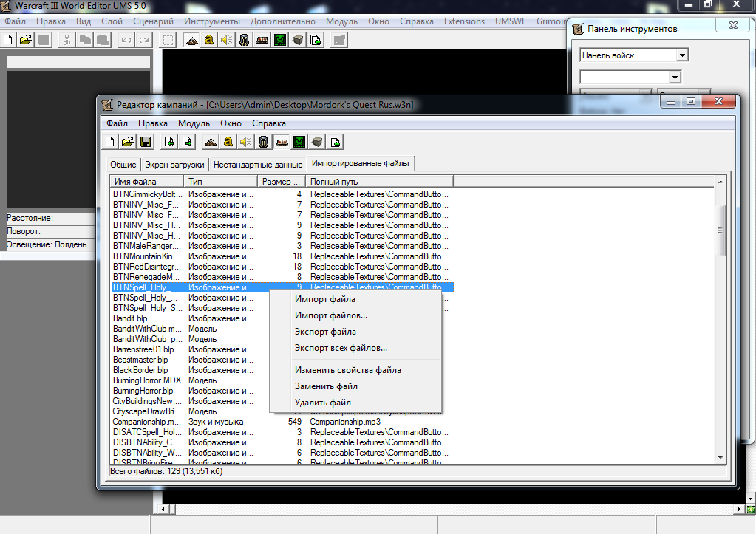Select the Импортированные файлы tab

[x=360, y=163]
